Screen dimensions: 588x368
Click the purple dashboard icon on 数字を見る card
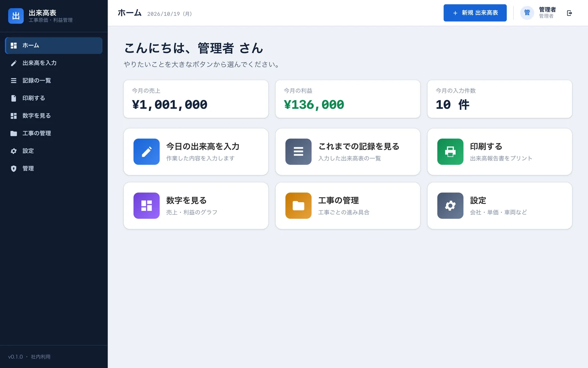click(147, 206)
